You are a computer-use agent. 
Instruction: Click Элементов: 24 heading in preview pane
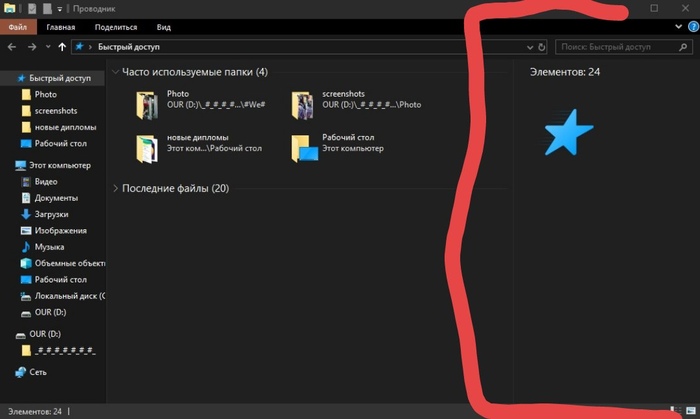pyautogui.click(x=565, y=72)
